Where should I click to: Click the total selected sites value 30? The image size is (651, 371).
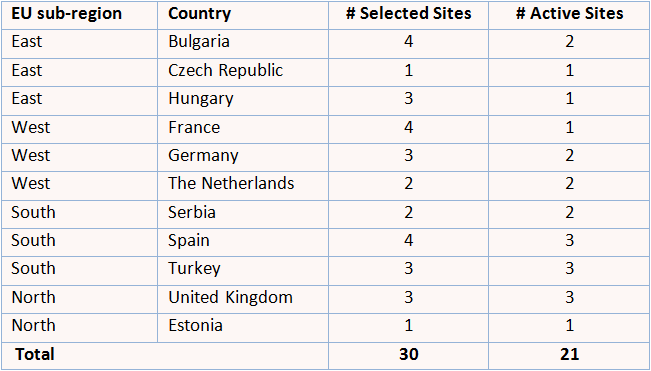tap(409, 355)
